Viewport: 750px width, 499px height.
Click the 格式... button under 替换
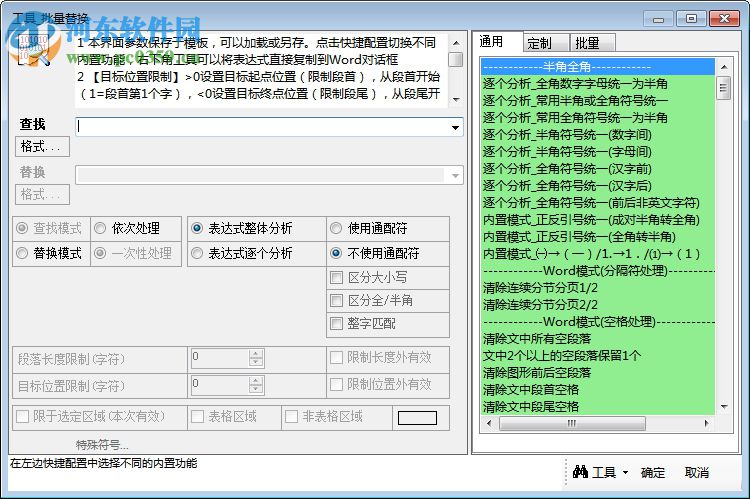click(42, 194)
